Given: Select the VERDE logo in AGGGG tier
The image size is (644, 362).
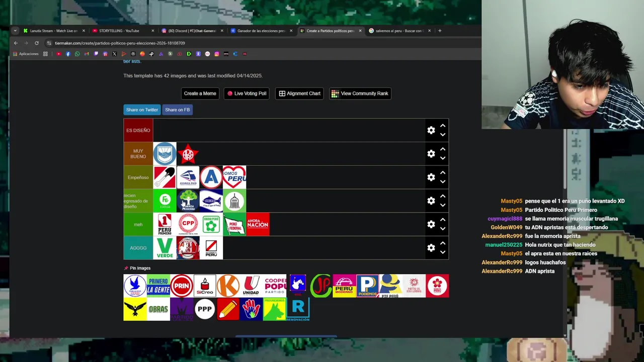Looking at the screenshot, I should pos(165,248).
